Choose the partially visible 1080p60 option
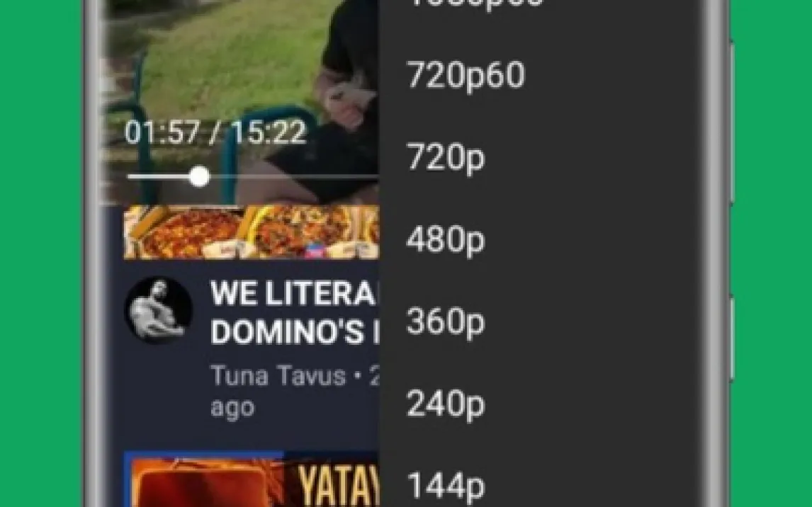The height and width of the screenshot is (507, 812). point(538,5)
